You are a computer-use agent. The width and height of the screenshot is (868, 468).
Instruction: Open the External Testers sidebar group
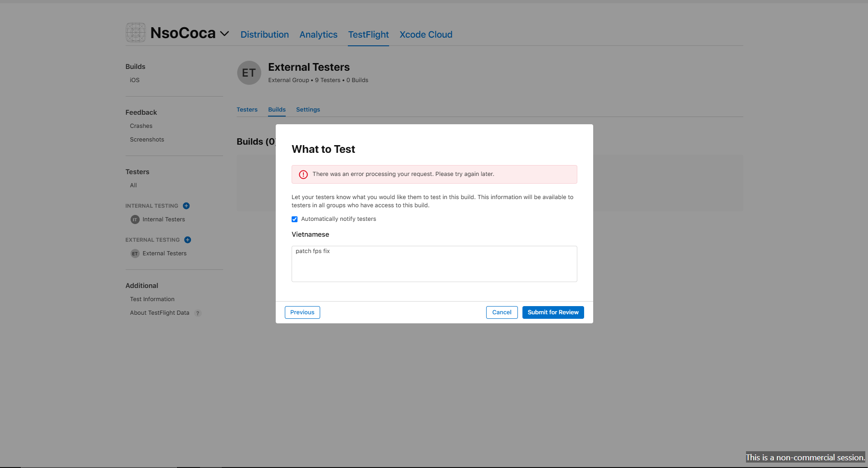pyautogui.click(x=165, y=253)
